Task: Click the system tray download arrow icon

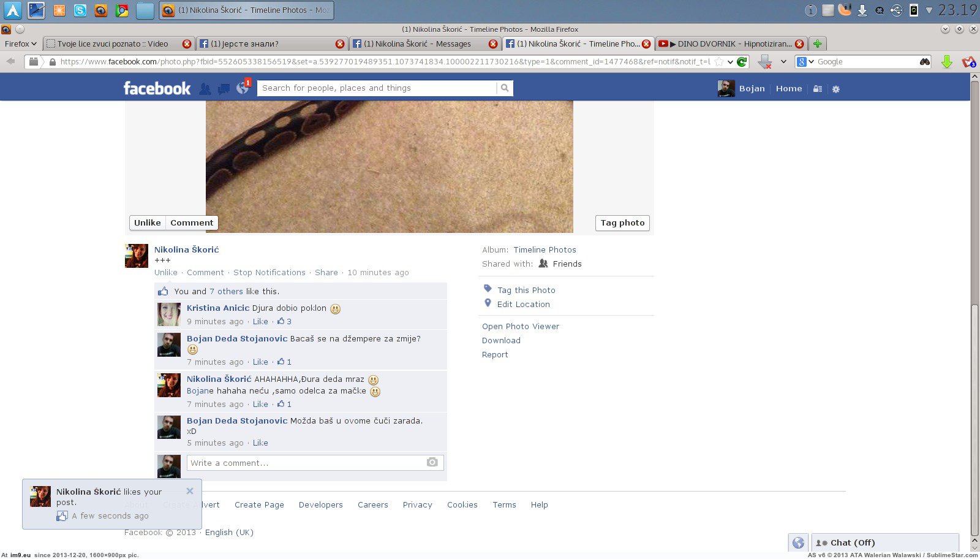Action: (x=862, y=10)
